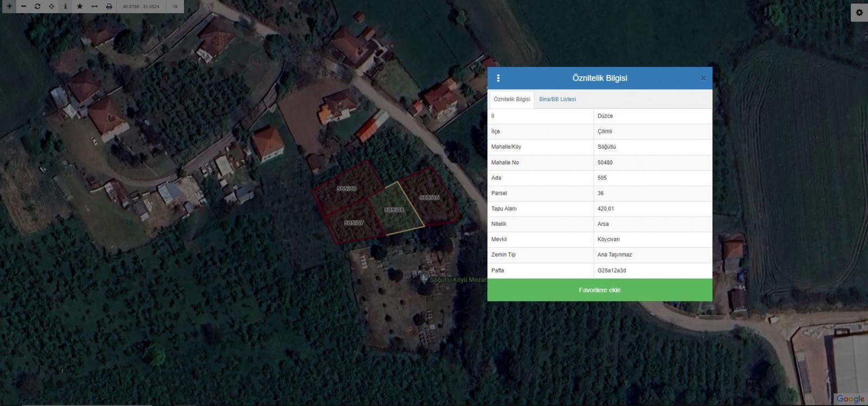Screen dimensions: 868x406
Task: Click the coordinates display in toolbar
Action: [x=141, y=7]
